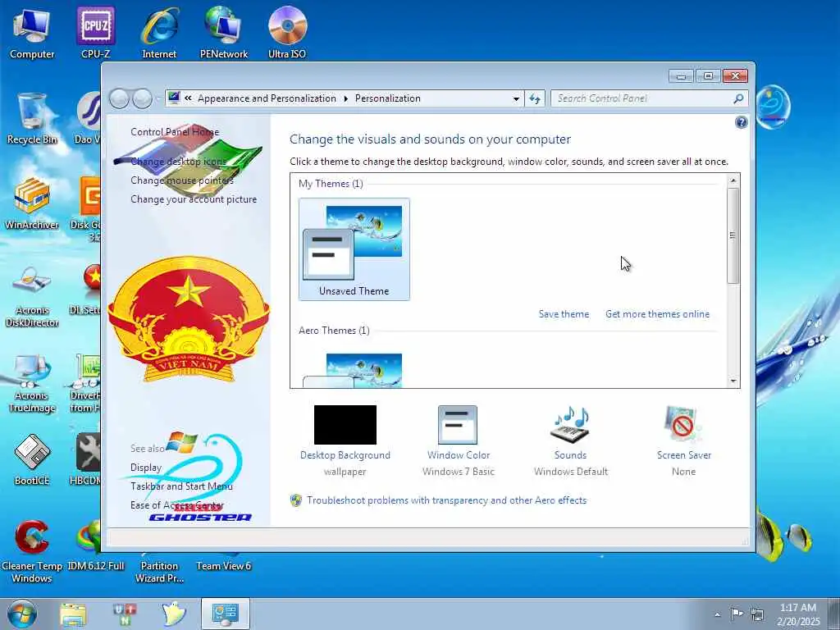This screenshot has width=840, height=630.
Task: Click the Forward navigation button
Action: pos(142,98)
